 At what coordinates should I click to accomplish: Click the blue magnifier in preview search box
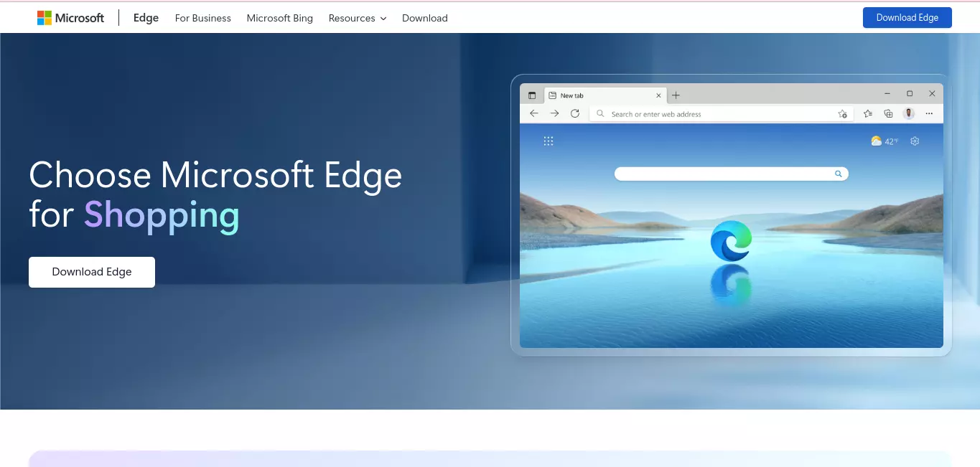coord(838,174)
